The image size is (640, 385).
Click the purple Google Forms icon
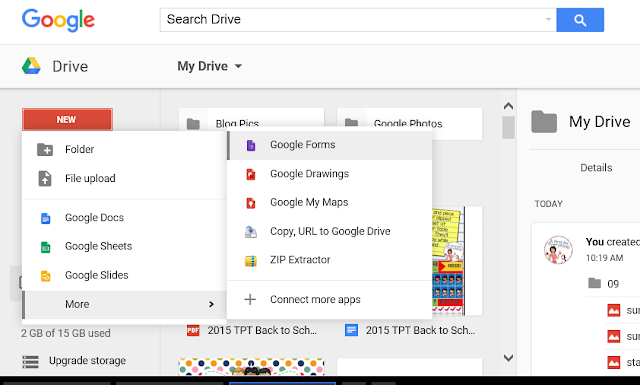pos(251,145)
